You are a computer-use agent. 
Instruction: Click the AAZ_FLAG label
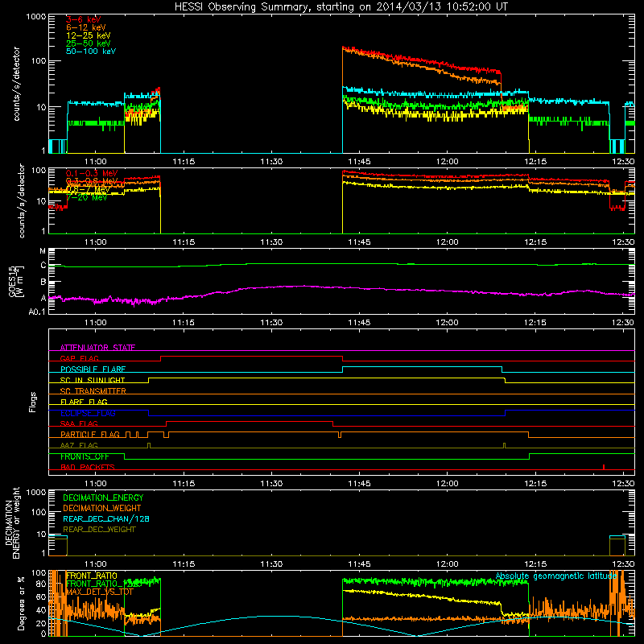(79, 445)
